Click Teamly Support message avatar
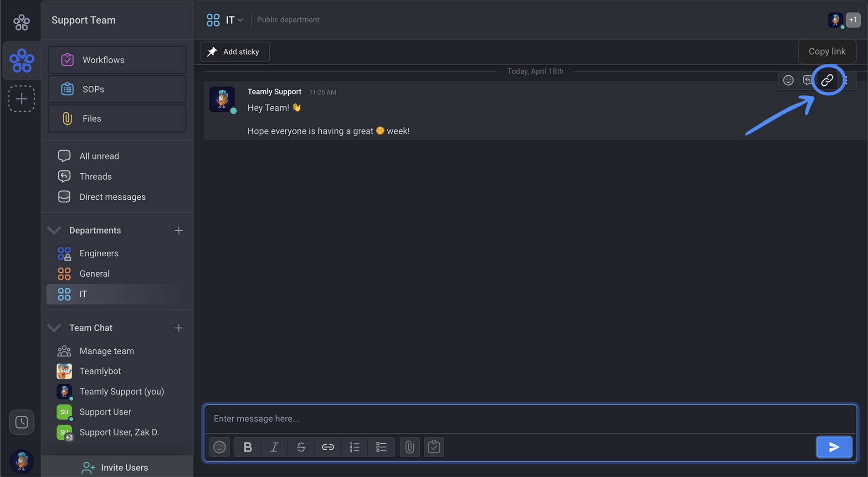868x477 pixels. [222, 99]
